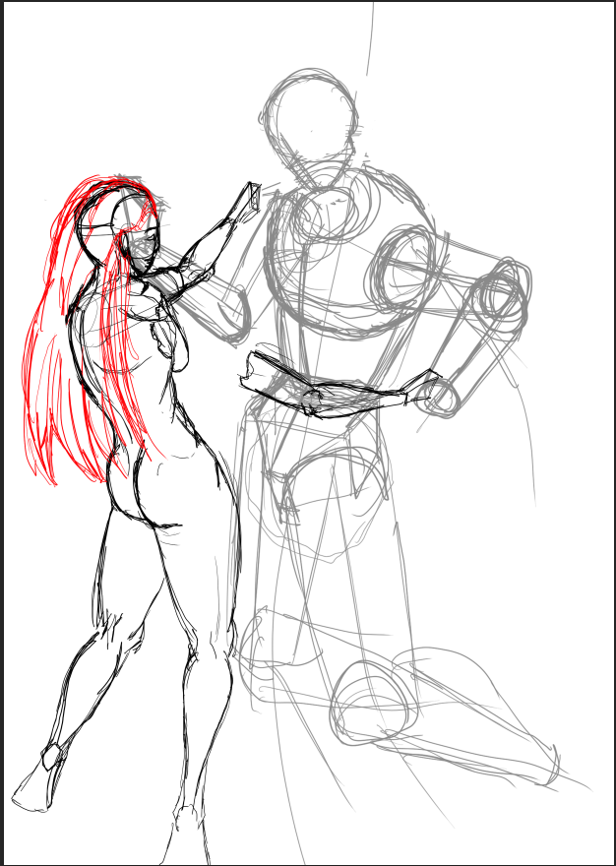Click the dark canvas border on left edge
The height and width of the screenshot is (866, 616).
pyautogui.click(x=2, y=433)
